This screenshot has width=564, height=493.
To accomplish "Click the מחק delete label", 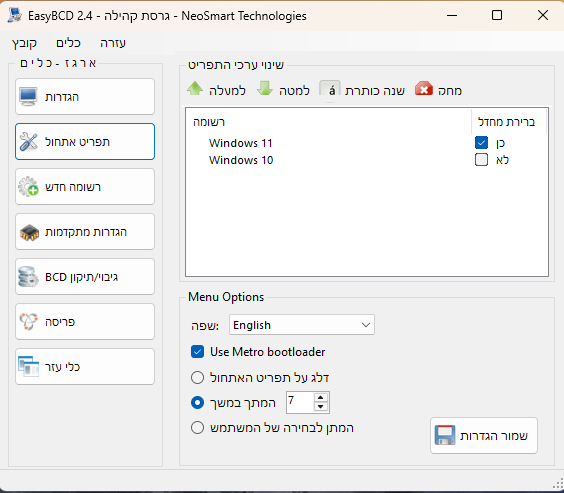I will pos(450,90).
